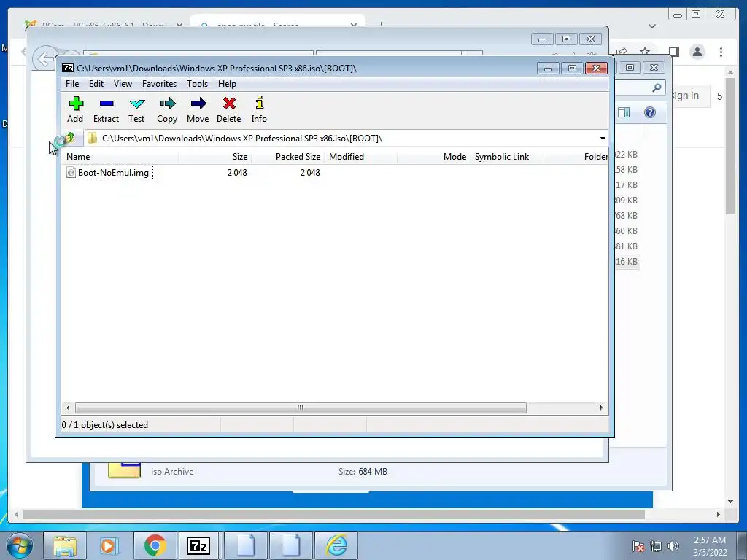The width and height of the screenshot is (747, 560).
Task: Click the Chrome share page icon
Action: point(622,52)
